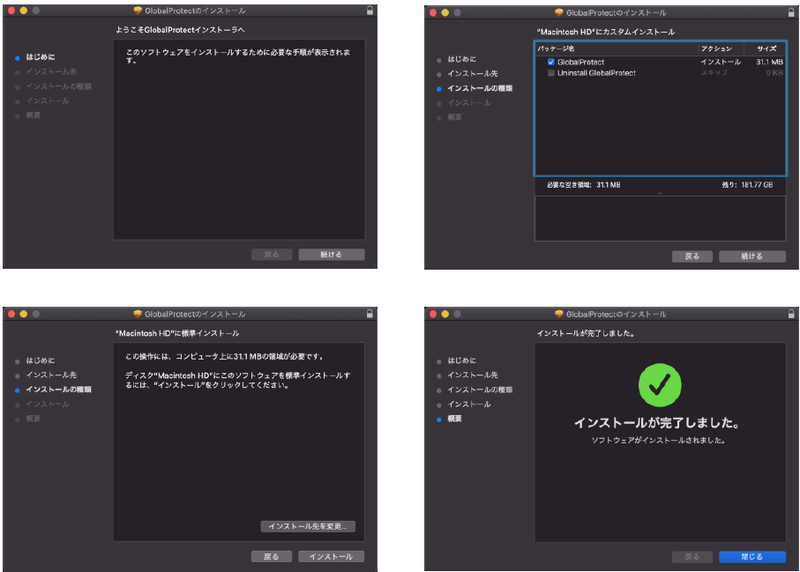Click the package icon in the 標準インストール window title
This screenshot has height=572, width=800.
[x=137, y=314]
